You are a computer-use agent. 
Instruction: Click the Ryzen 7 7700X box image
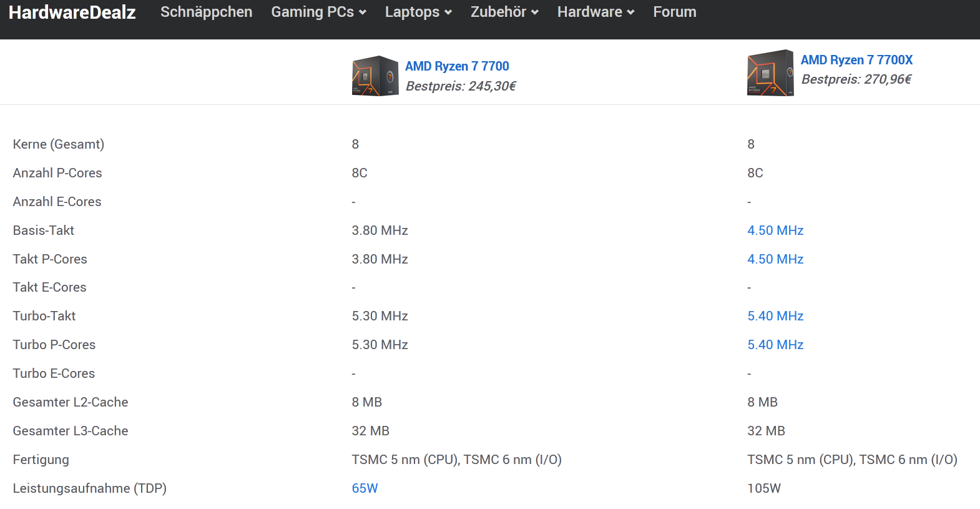[x=770, y=73]
